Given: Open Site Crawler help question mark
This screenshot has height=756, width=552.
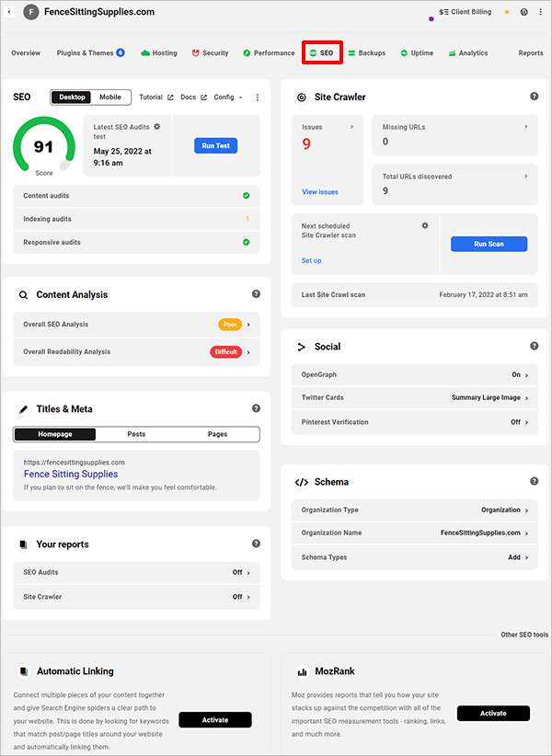Looking at the screenshot, I should [x=535, y=97].
